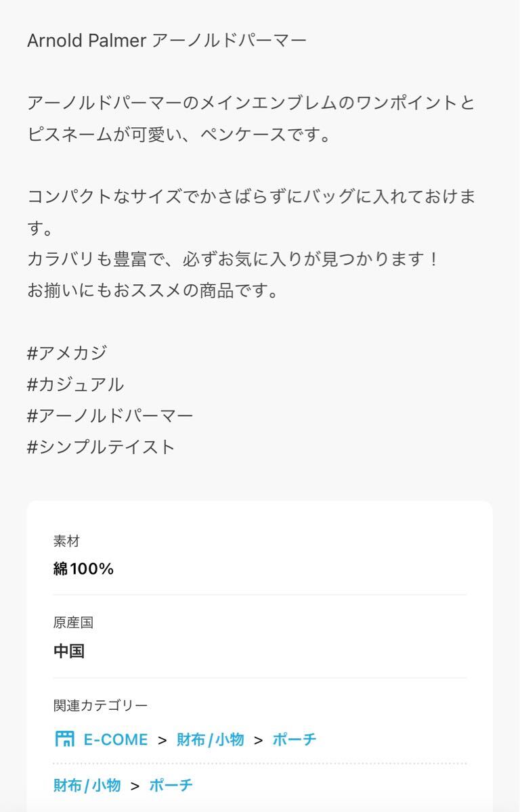The width and height of the screenshot is (520, 812).
Task: Click the arrow between 財布/小物 and ポーチ after E-COME
Action: [x=258, y=740]
